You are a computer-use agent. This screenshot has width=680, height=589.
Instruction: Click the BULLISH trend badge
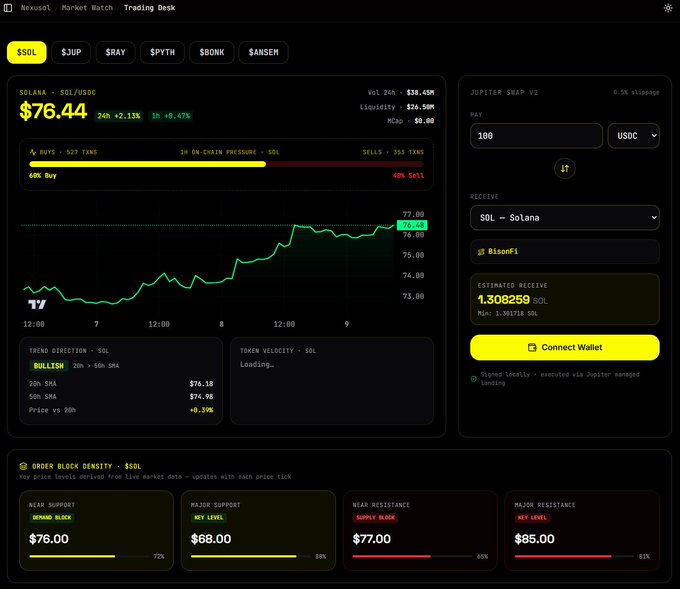tap(49, 366)
